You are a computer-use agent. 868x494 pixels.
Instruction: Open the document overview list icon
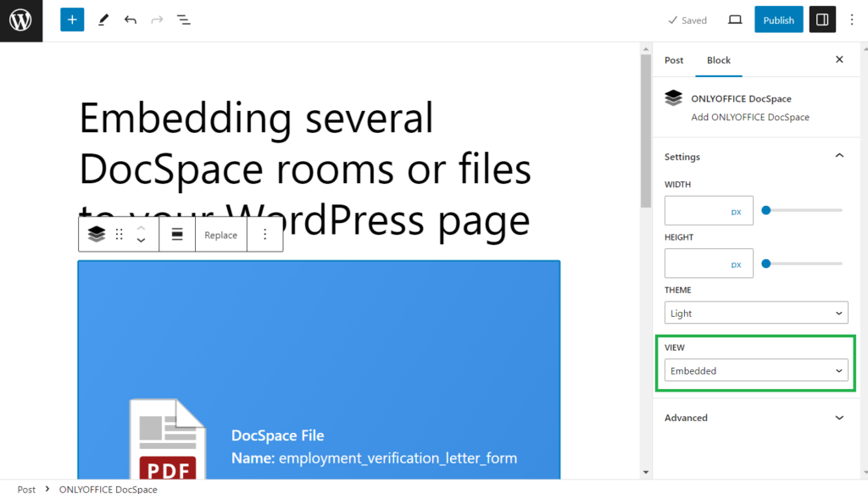(x=184, y=19)
